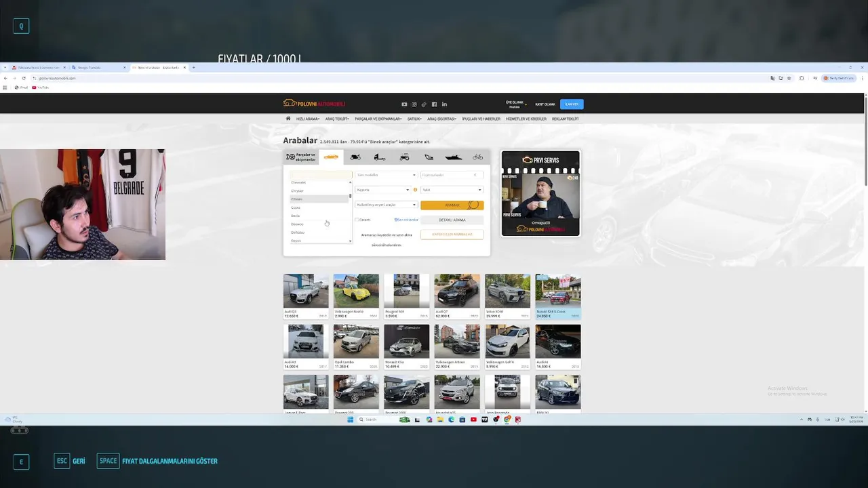Viewport: 868px width, 488px height.
Task: Choose Citroen in the brand list
Action: click(319, 199)
